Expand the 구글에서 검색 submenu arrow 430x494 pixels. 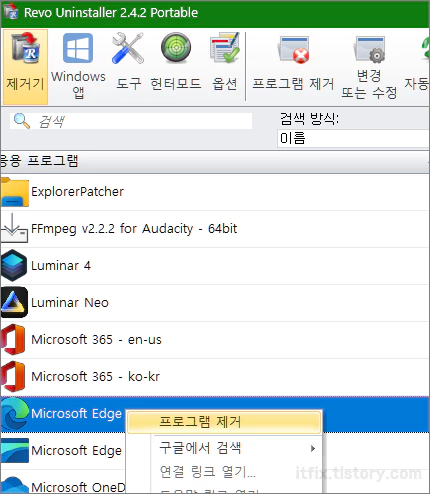(313, 448)
